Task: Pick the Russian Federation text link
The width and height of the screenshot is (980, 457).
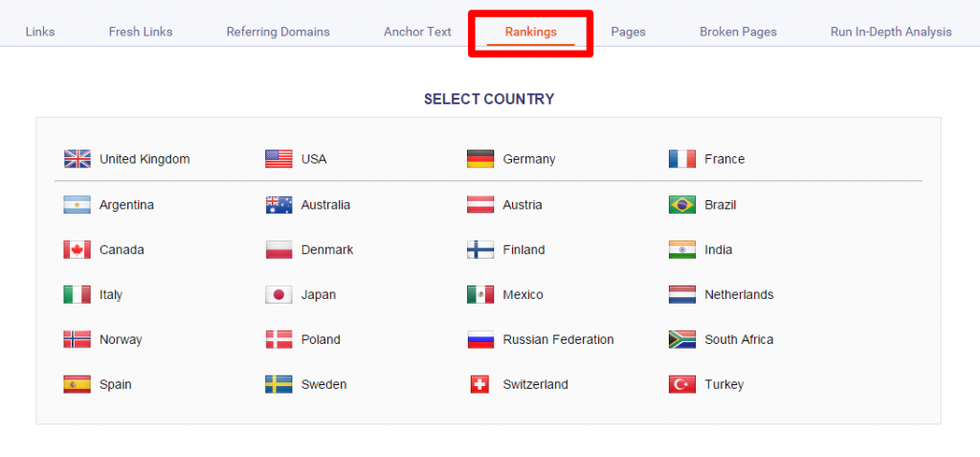Action: (558, 339)
